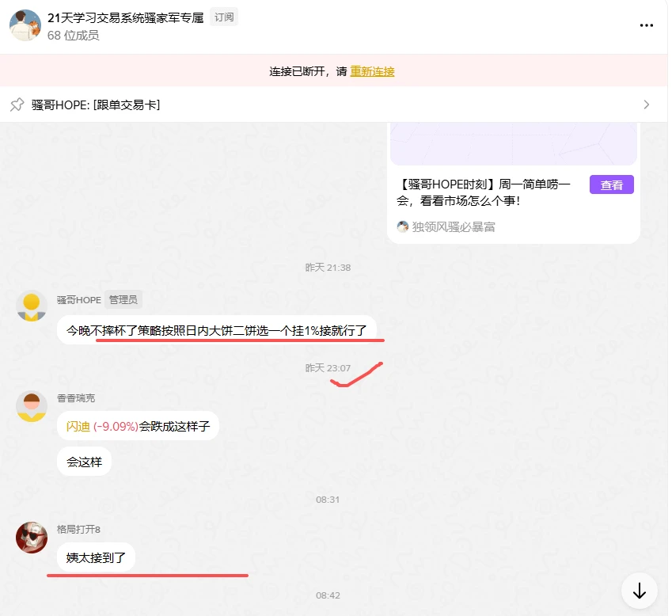Expand pinned message with right chevron

pos(647,105)
